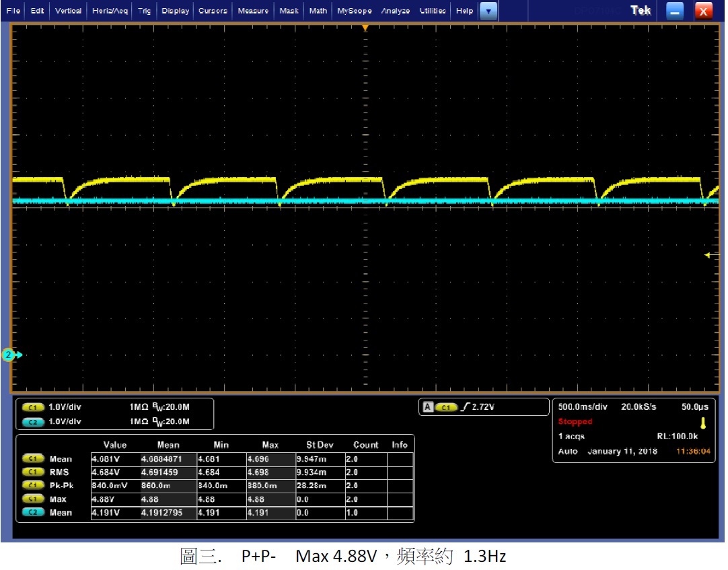728x570 pixels.
Task: Open the Horiz/Acq menu
Action: 110,11
